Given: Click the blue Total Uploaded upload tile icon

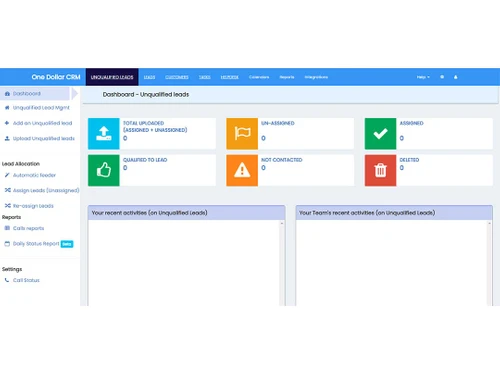Looking at the screenshot, I should tap(104, 133).
